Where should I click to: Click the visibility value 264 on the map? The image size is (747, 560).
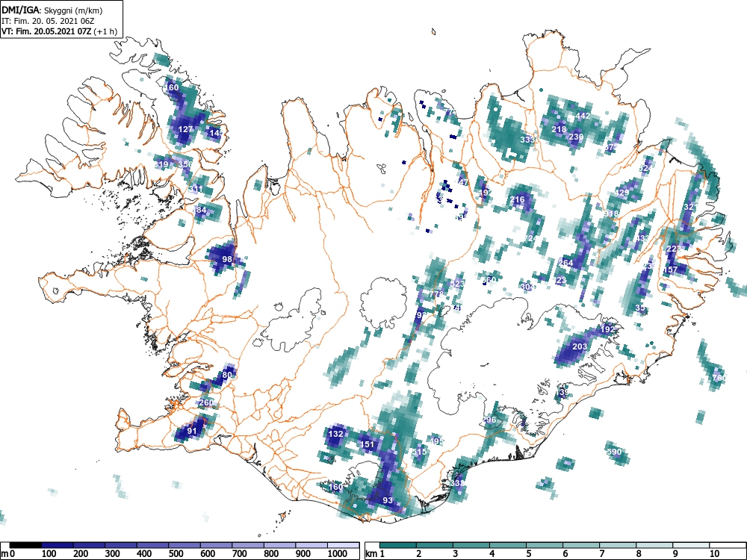pyautogui.click(x=565, y=263)
